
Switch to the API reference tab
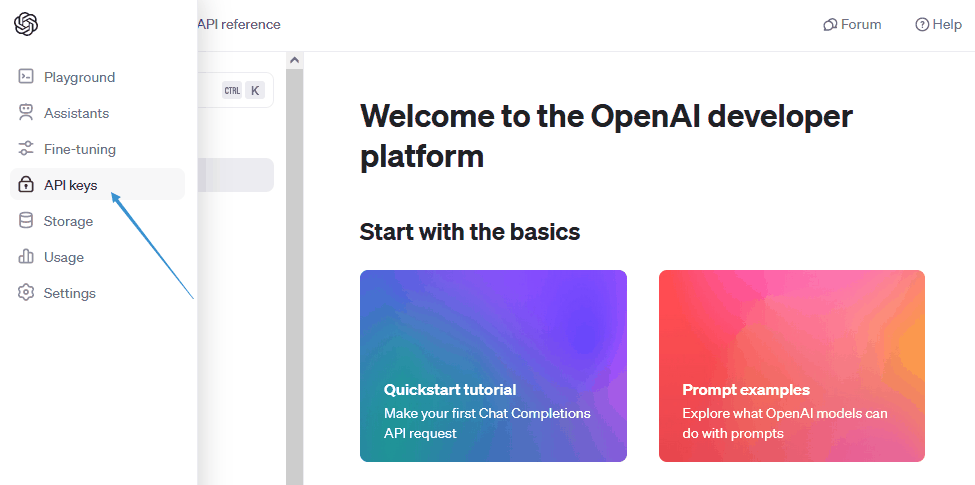tap(239, 24)
